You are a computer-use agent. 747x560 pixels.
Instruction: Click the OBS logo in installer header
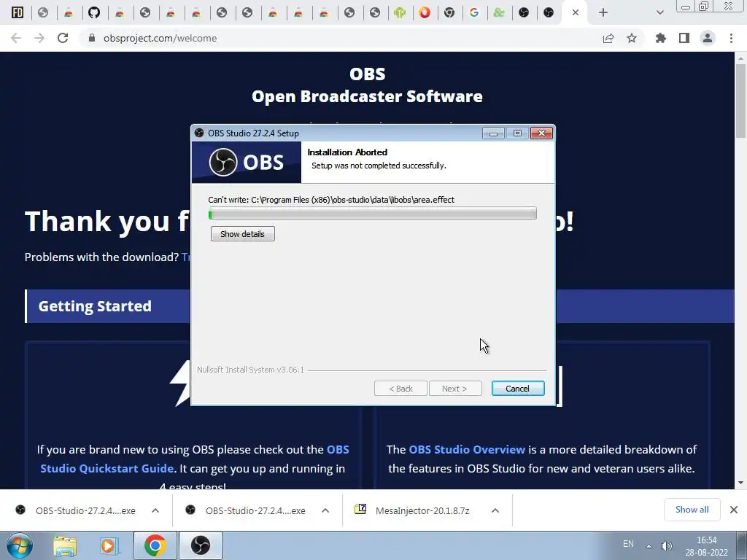coord(247,163)
